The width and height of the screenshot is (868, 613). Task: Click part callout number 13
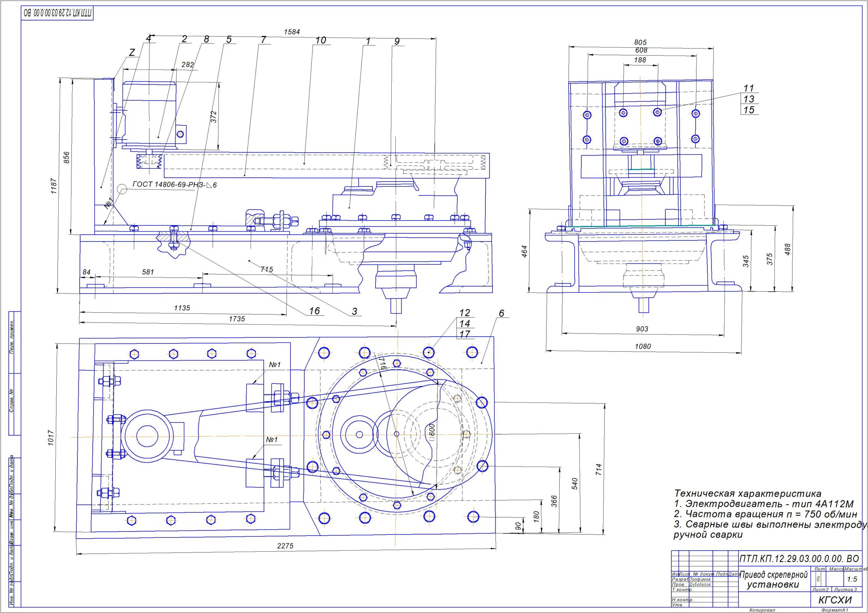coord(749,99)
